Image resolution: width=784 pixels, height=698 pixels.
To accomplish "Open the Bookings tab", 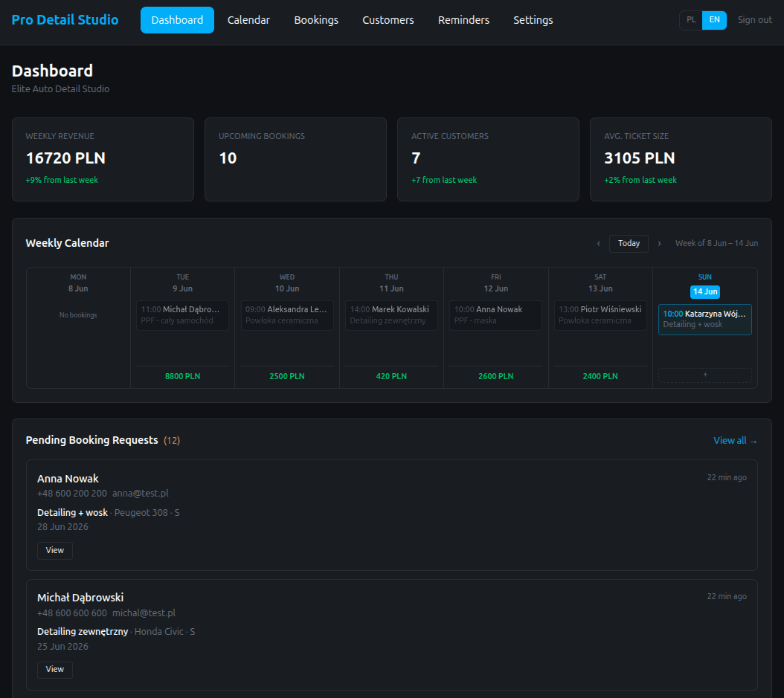I will tap(316, 20).
